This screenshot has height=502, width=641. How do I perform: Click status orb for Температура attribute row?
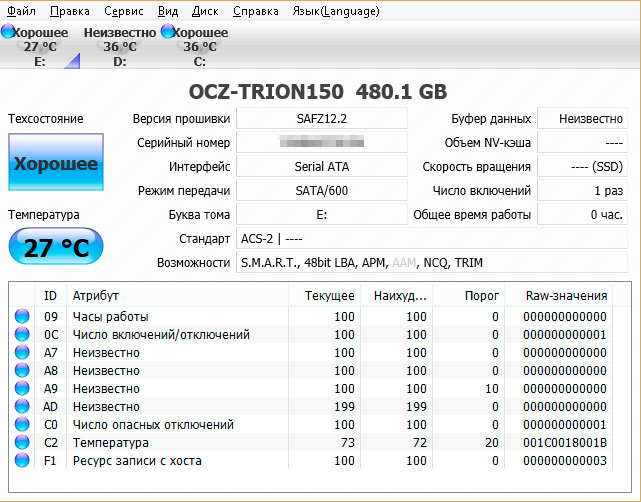click(22, 442)
